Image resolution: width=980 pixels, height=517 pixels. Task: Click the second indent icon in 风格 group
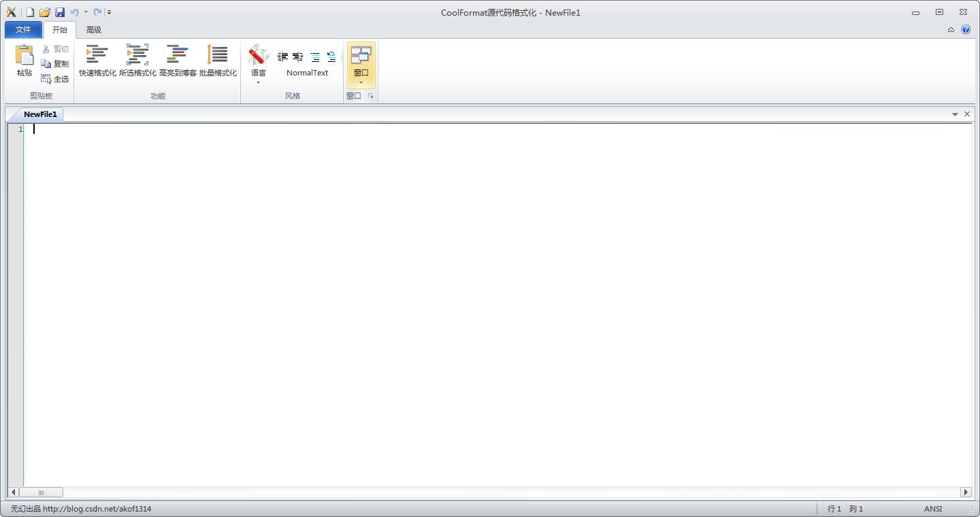298,56
